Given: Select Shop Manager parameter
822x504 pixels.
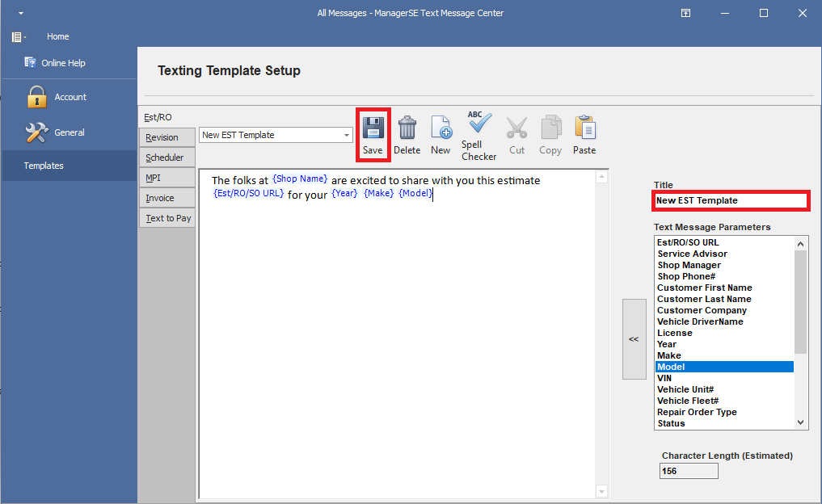Looking at the screenshot, I should point(724,265).
